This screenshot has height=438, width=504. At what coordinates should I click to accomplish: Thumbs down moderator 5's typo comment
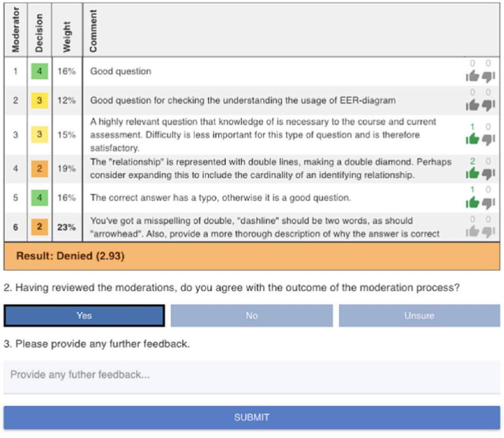click(x=488, y=203)
